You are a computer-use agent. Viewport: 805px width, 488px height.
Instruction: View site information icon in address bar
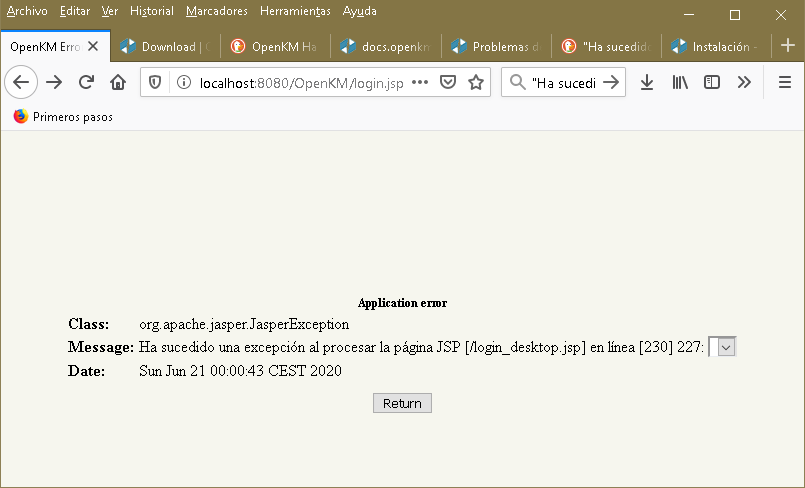184,82
